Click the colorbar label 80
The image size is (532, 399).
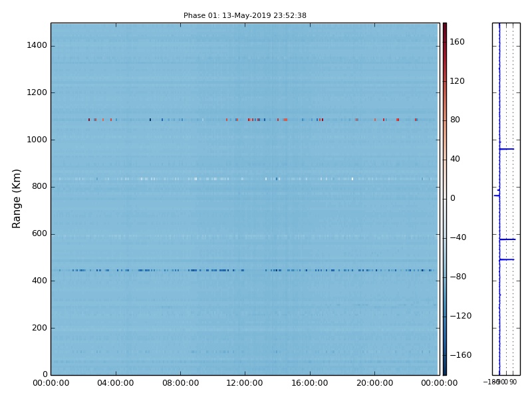455,120
